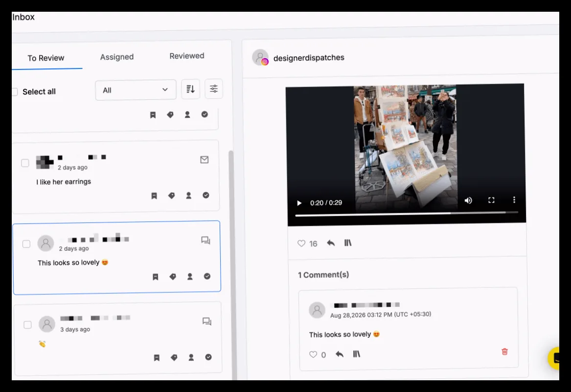Check the 'This looks so lovely' inbox item checkbox
The width and height of the screenshot is (571, 392).
coord(26,243)
